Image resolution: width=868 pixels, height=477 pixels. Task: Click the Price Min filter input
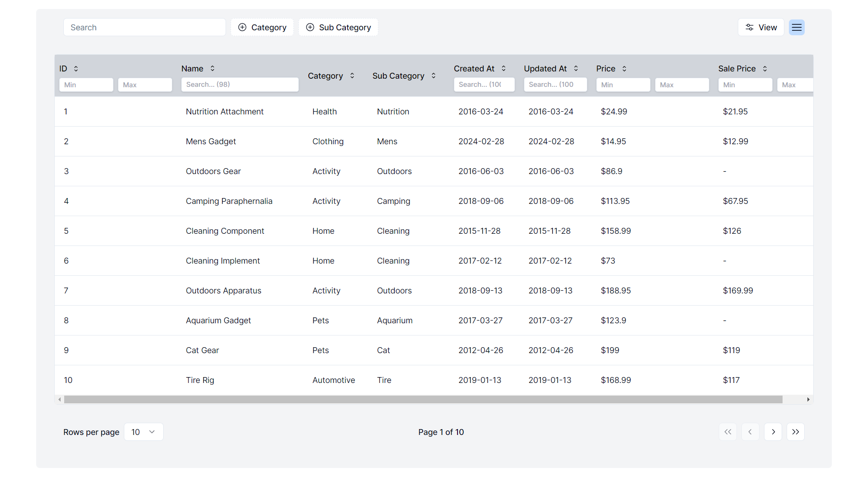click(623, 85)
